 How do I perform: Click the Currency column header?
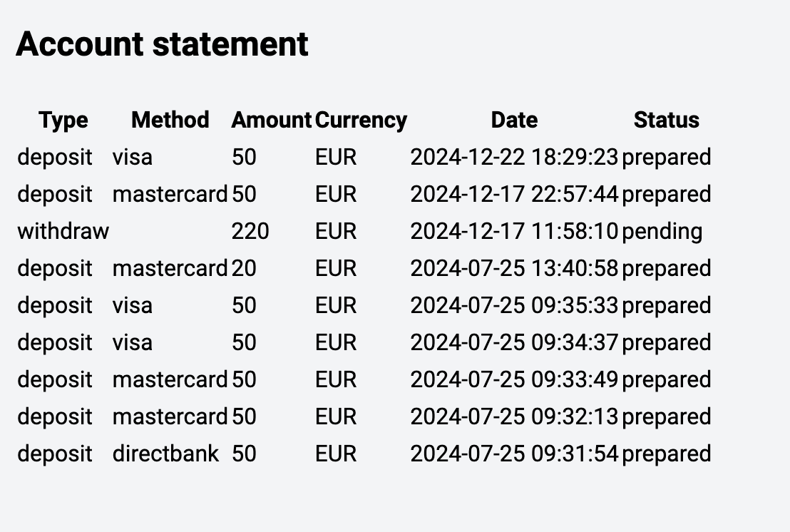pos(361,120)
